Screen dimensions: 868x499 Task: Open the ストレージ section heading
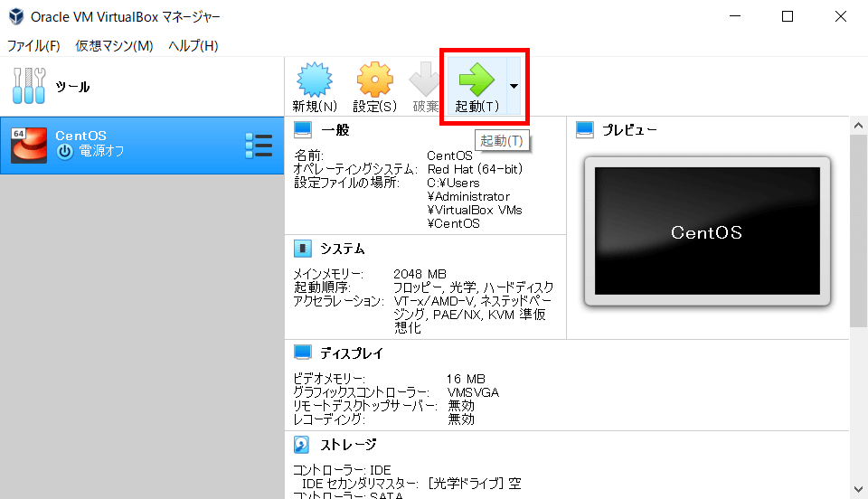click(x=348, y=445)
